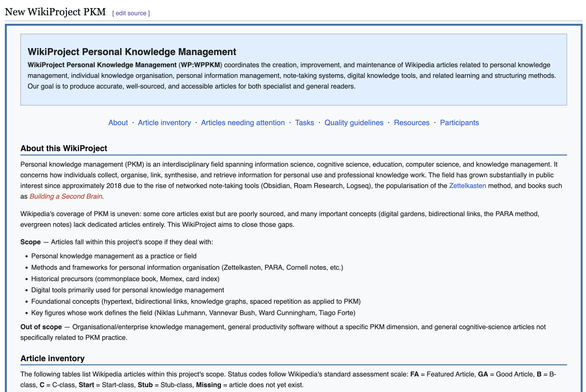This screenshot has width=586, height=392.
Task: Click the bold Missing status label
Action: [209, 385]
